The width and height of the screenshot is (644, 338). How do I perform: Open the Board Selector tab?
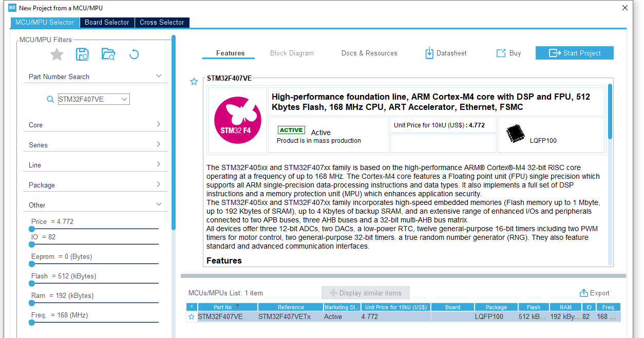coord(107,23)
